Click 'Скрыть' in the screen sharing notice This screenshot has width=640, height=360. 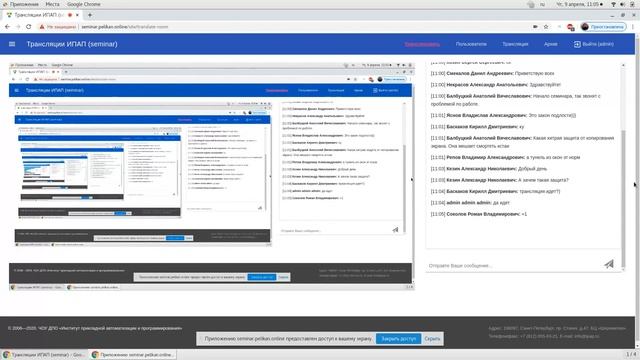point(432,338)
